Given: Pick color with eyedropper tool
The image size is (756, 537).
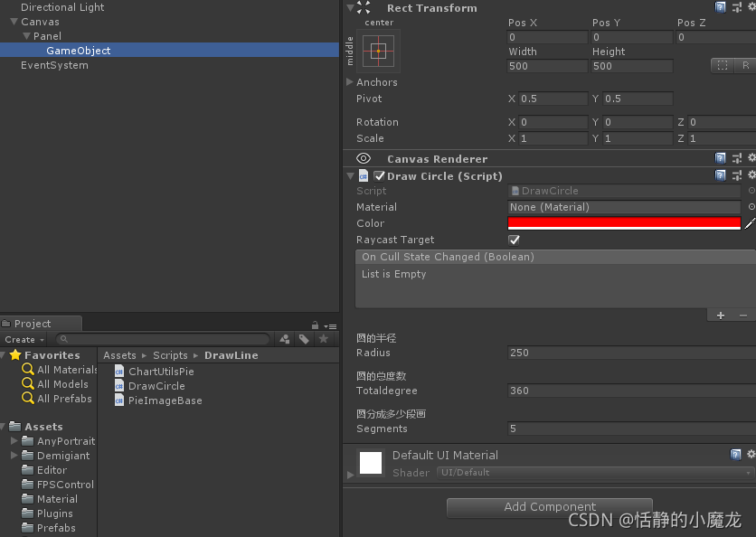Looking at the screenshot, I should [751, 223].
